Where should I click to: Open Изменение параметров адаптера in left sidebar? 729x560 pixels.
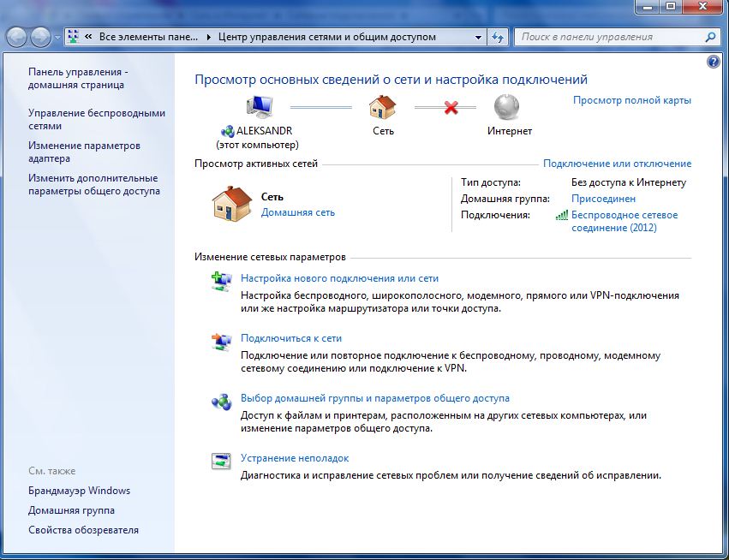pos(83,152)
